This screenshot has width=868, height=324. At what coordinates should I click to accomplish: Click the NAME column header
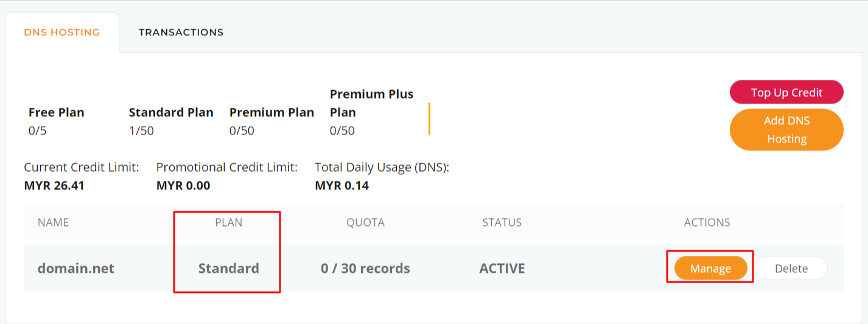pos(54,222)
